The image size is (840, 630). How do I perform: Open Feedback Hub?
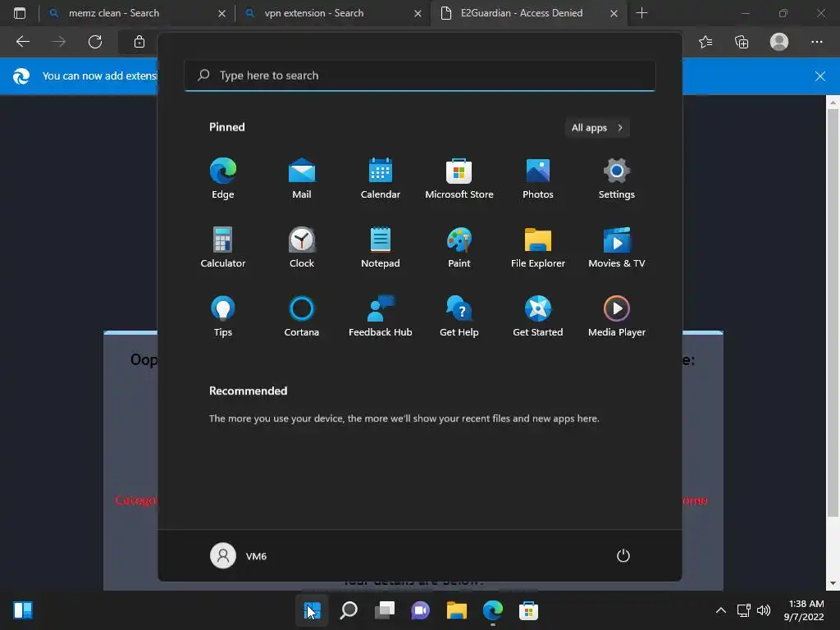[381, 316]
